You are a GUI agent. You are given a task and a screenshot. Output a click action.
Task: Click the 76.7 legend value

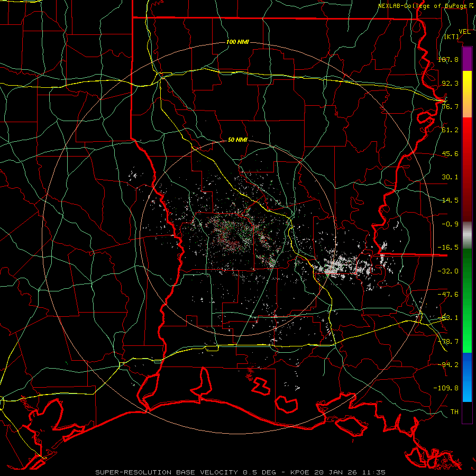pyautogui.click(x=450, y=106)
